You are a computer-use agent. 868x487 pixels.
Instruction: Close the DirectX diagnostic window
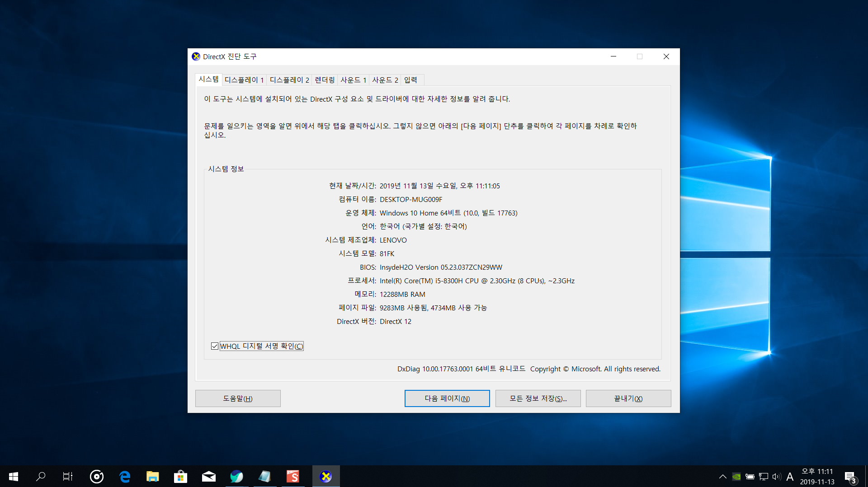(x=666, y=56)
